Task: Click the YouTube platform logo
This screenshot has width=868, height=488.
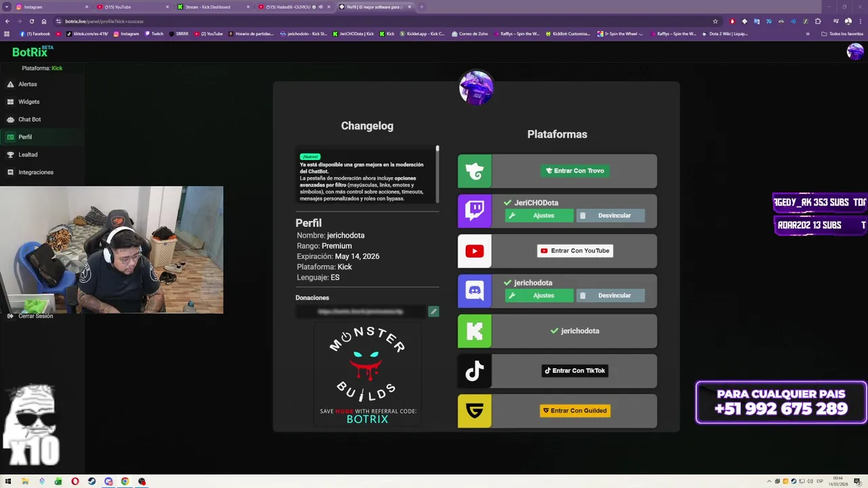Action: click(475, 251)
